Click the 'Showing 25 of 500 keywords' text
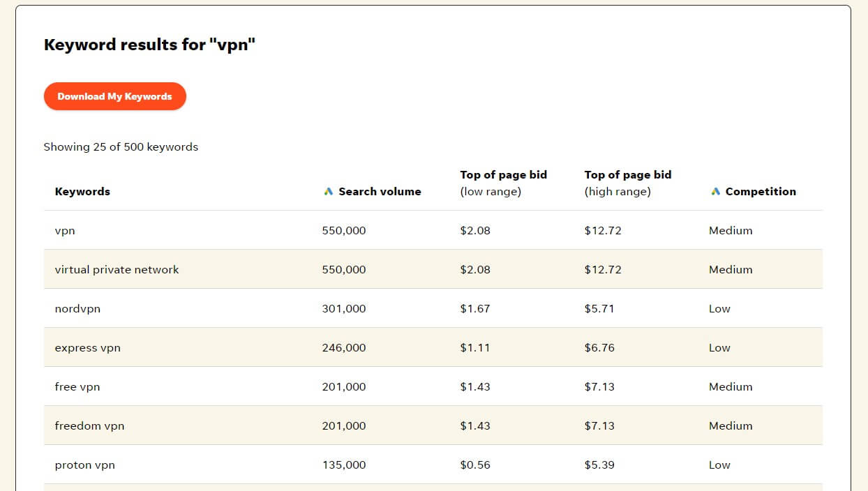The width and height of the screenshot is (868, 491). click(121, 147)
